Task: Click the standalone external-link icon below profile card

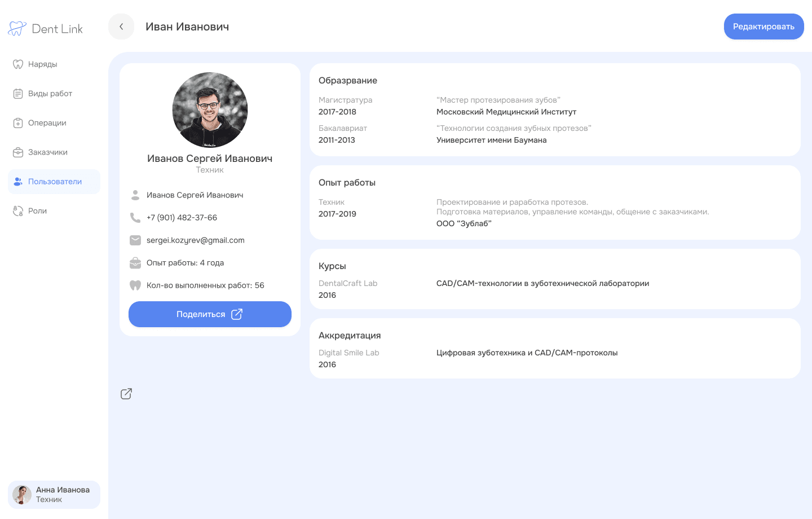Action: point(126,394)
